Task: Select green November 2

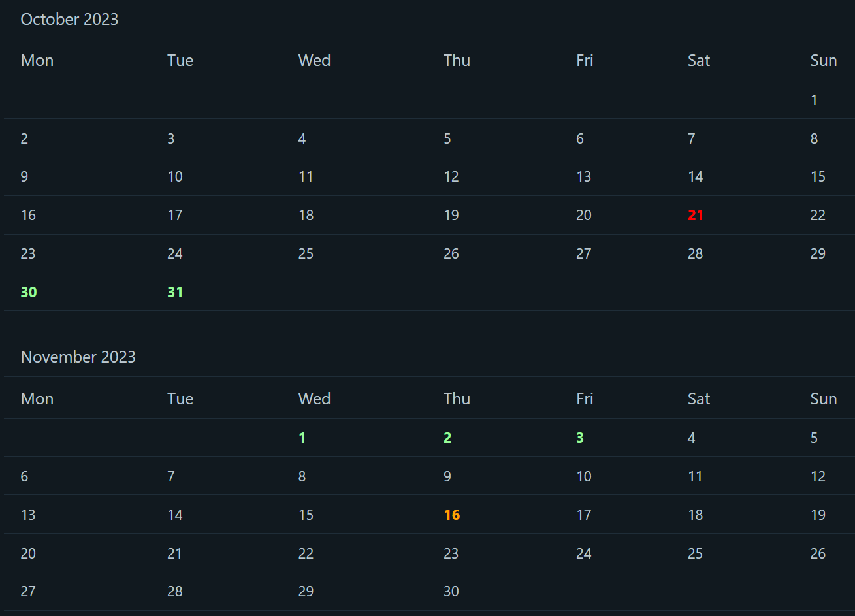Action: 447,438
